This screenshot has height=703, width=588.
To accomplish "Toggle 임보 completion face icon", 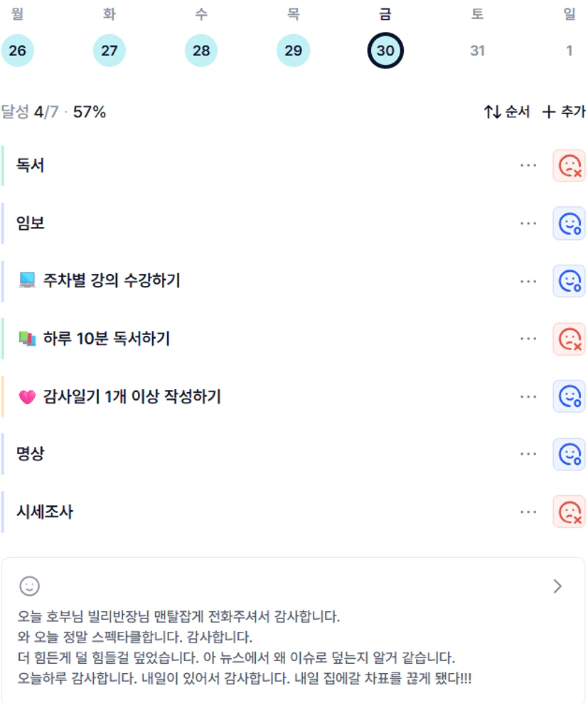I will pos(569,223).
